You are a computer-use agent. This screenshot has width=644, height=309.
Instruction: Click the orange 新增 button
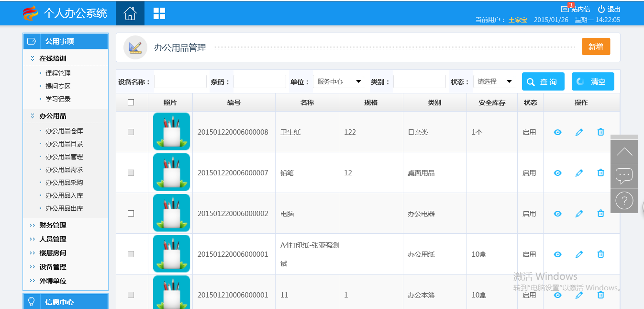point(596,46)
